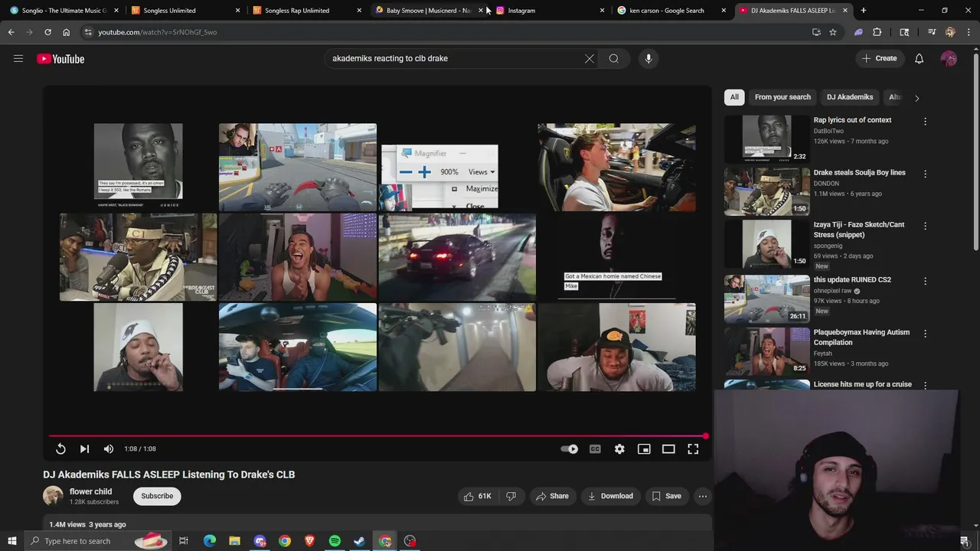Image resolution: width=980 pixels, height=551 pixels.
Task: Open the browser extensions puzzle icon
Action: coord(877,32)
